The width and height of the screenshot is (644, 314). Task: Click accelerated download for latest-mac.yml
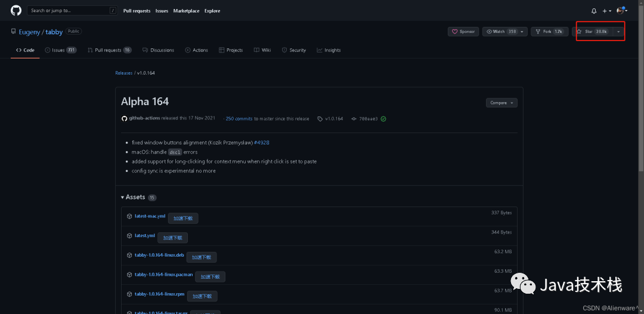(183, 218)
